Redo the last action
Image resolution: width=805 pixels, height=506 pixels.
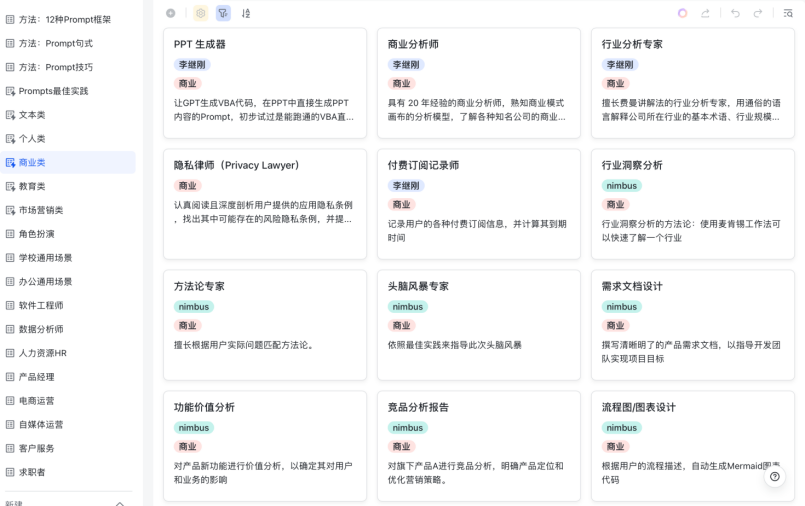(758, 13)
